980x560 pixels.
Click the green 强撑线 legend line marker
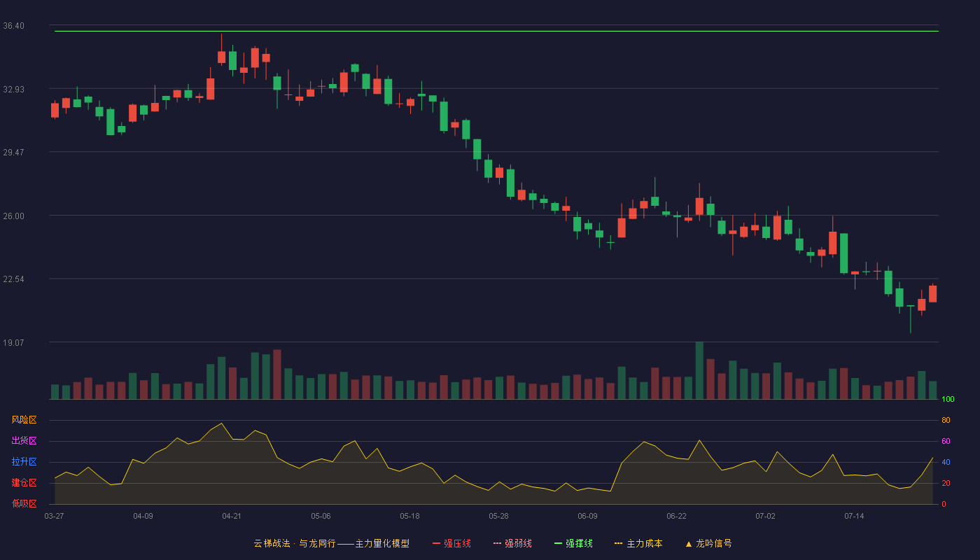pos(558,543)
